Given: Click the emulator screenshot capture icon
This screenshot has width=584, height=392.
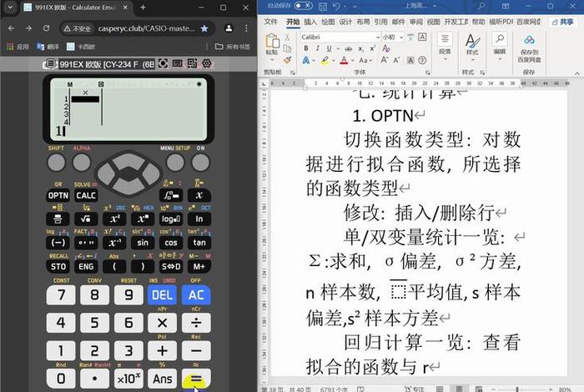Looking at the screenshot, I should [164, 63].
